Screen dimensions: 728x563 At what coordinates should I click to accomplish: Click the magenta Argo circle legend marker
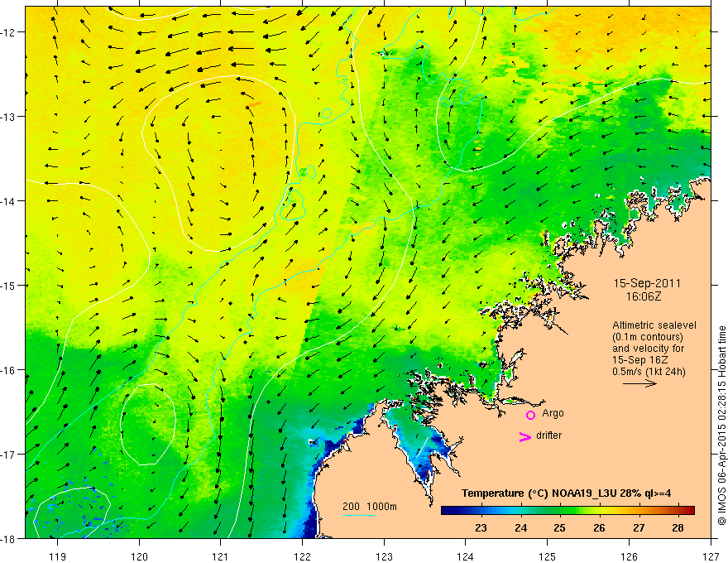[x=530, y=415]
